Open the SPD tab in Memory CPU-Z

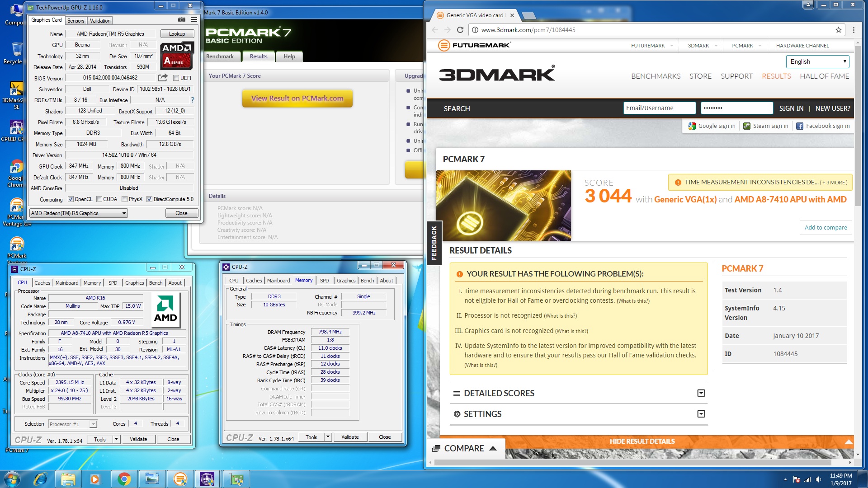[325, 281]
